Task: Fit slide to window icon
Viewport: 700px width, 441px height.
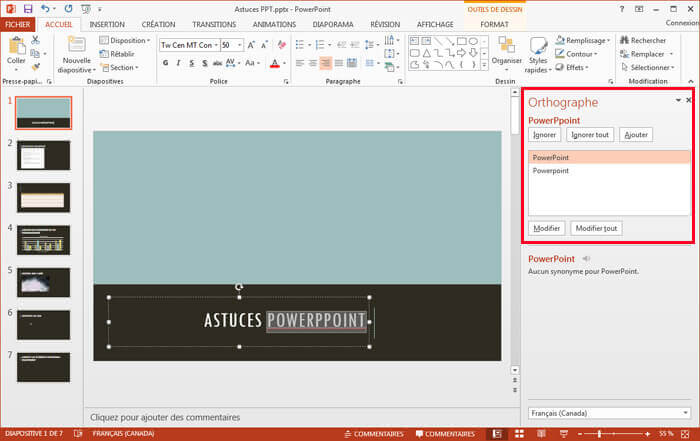Action: [685, 433]
